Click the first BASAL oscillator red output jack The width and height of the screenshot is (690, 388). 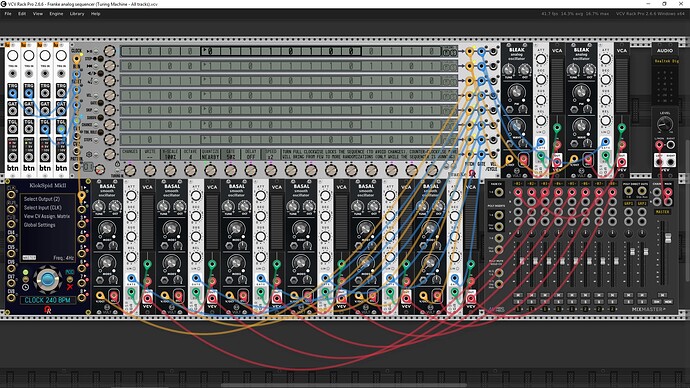114,296
